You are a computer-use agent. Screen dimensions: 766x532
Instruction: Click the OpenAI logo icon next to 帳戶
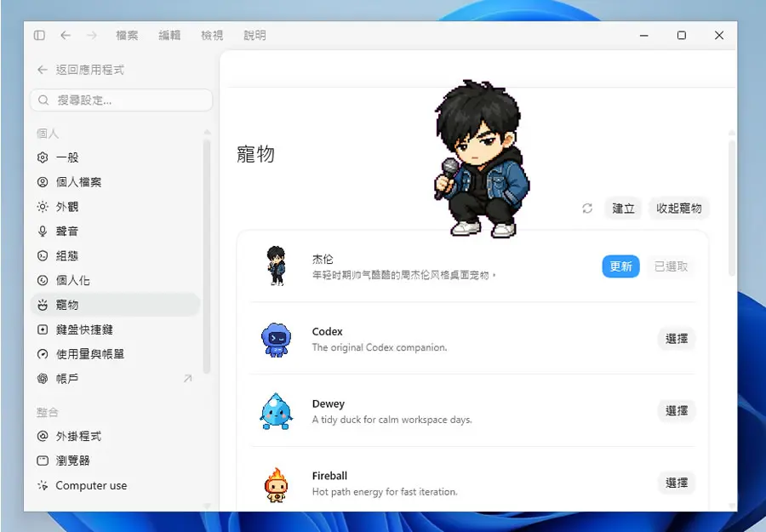pos(43,379)
